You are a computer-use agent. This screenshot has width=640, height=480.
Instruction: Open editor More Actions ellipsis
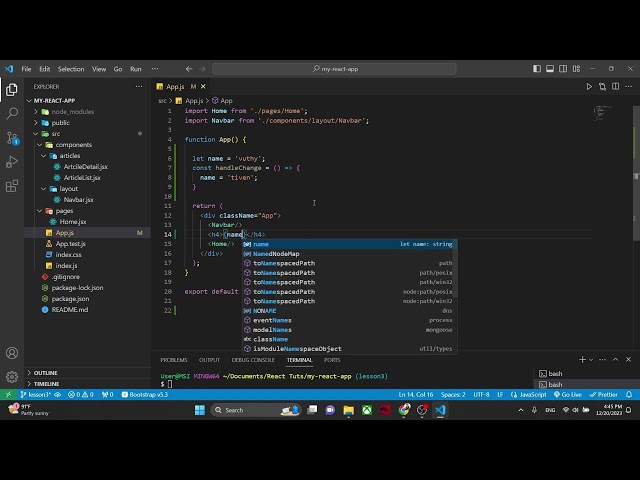629,87
